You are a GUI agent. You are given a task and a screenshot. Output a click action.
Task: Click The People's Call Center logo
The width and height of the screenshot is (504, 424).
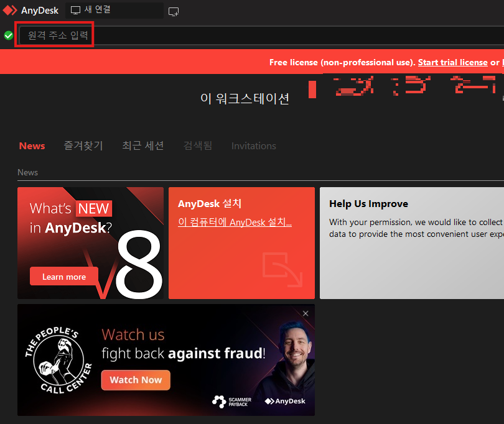pyautogui.click(x=59, y=360)
